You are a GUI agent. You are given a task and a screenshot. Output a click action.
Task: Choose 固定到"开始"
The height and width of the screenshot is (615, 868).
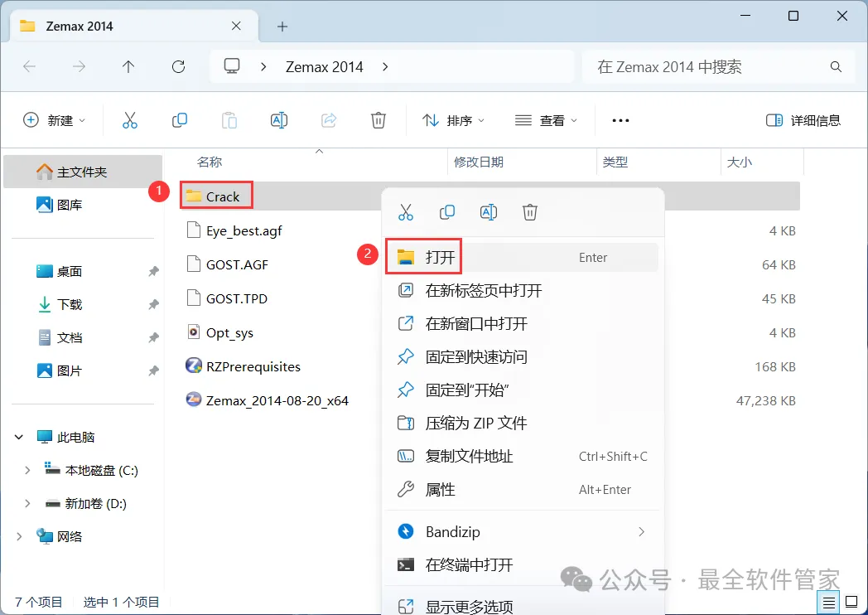(x=522, y=390)
